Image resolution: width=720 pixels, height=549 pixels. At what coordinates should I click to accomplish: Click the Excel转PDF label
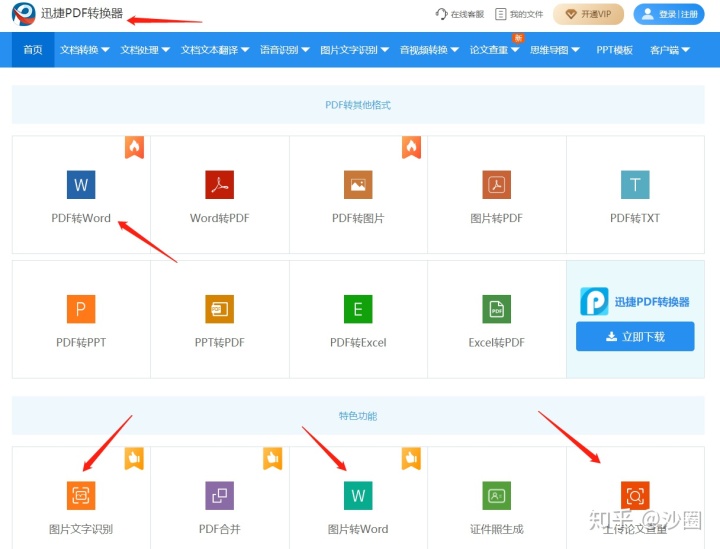tap(496, 342)
